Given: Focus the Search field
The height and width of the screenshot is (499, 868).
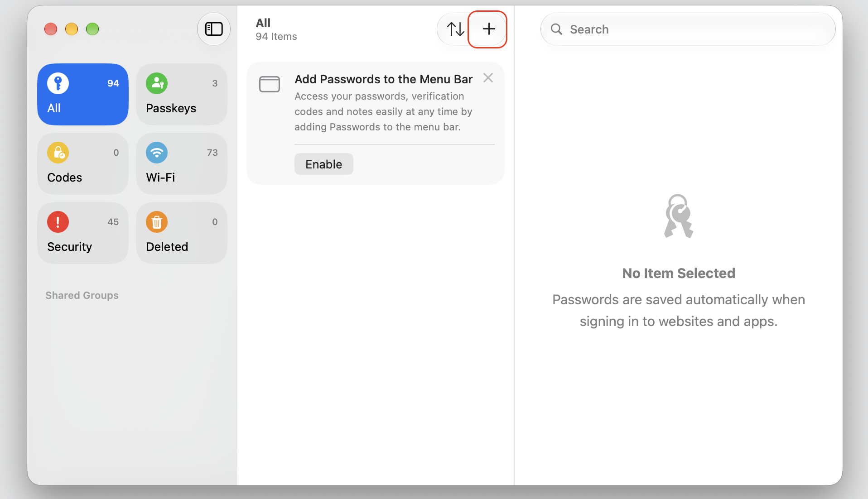Looking at the screenshot, I should click(688, 29).
